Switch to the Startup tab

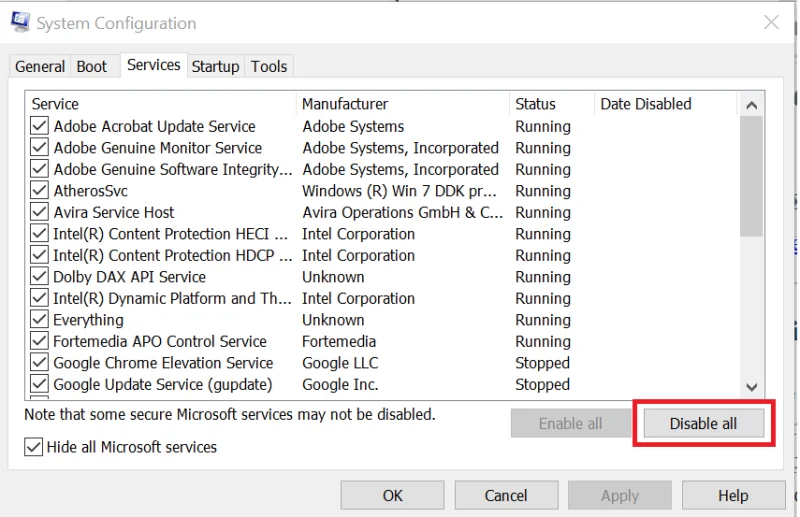(215, 66)
